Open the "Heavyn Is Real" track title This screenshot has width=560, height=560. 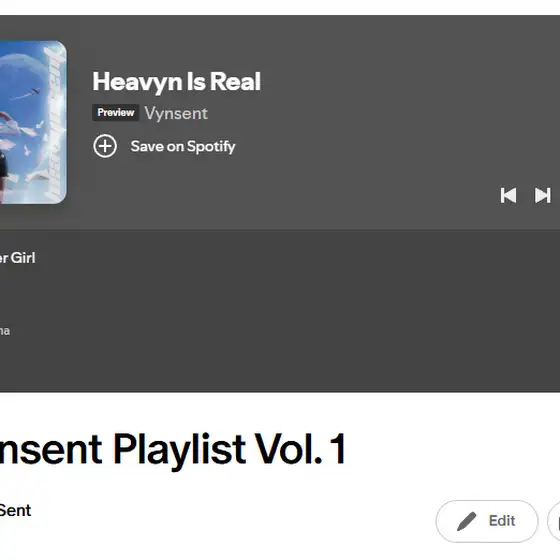coord(176,82)
